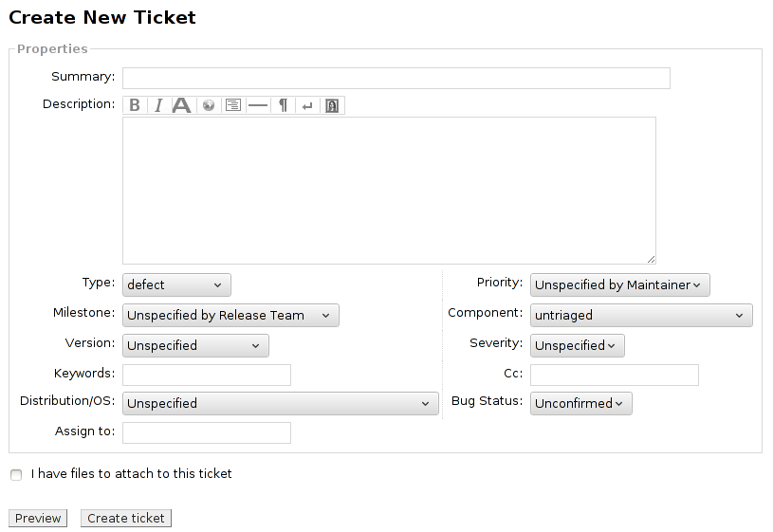The height and width of the screenshot is (532, 773).
Task: Click into the Keywords field
Action: coord(206,375)
